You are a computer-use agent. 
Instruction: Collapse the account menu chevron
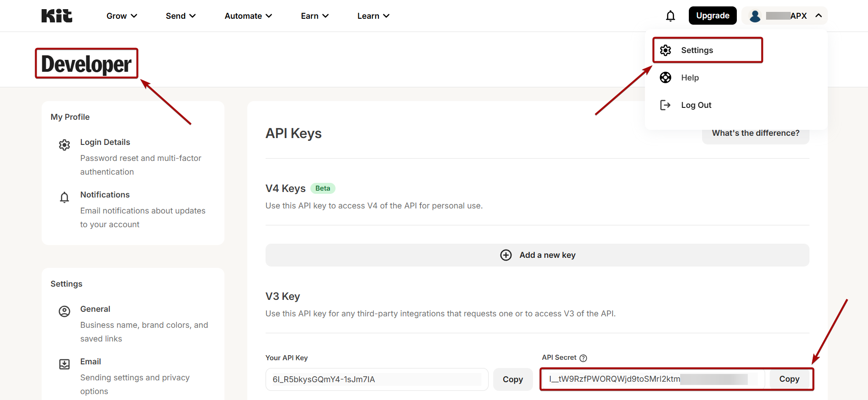coord(819,16)
